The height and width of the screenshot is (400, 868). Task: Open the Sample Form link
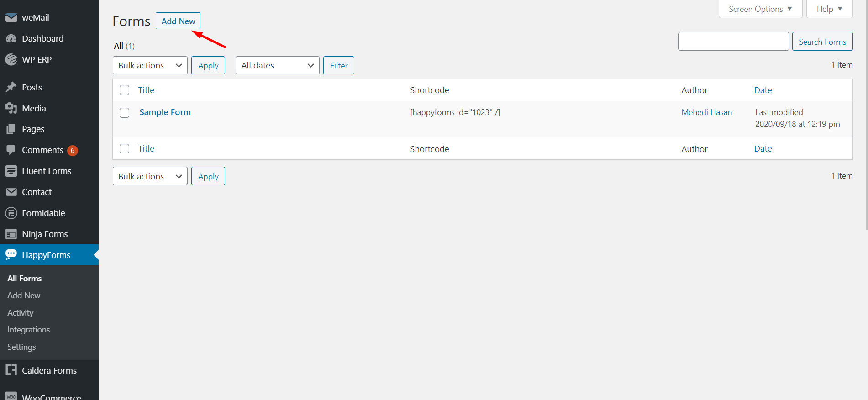(165, 112)
